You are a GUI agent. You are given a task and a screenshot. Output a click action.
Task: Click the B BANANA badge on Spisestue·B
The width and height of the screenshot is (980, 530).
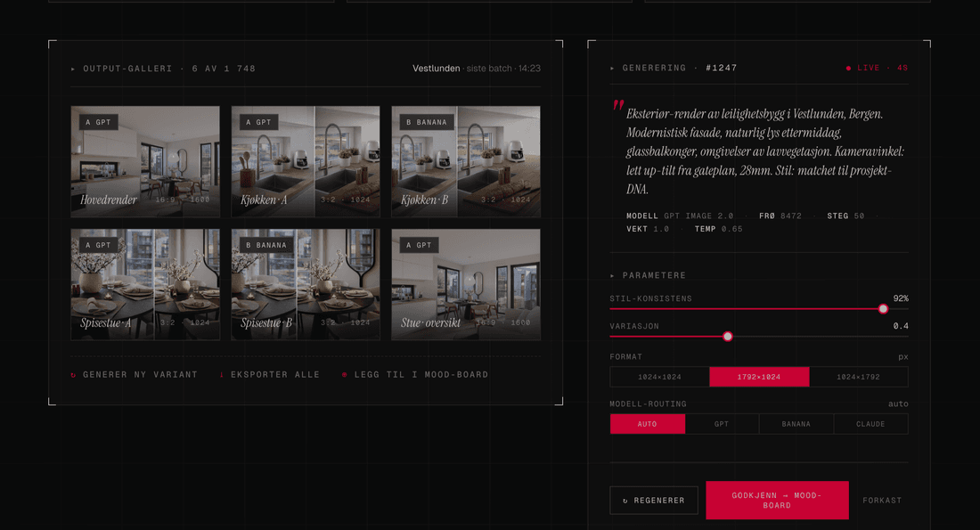(x=267, y=245)
